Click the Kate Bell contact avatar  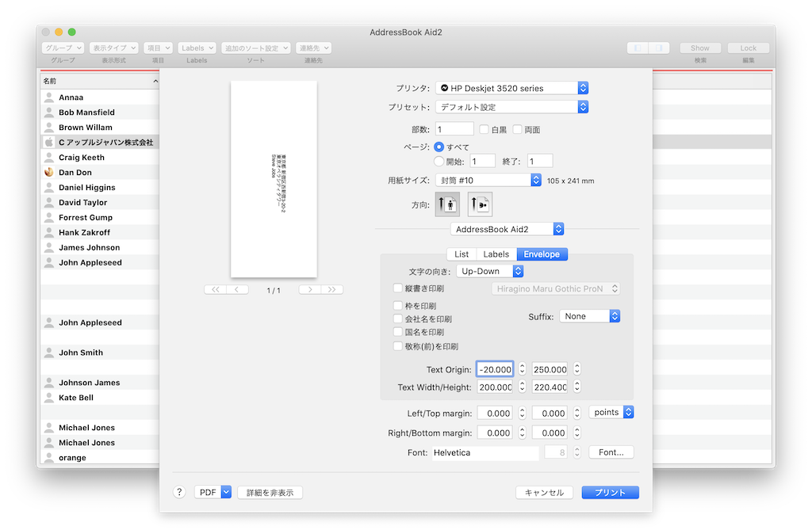coord(49,398)
